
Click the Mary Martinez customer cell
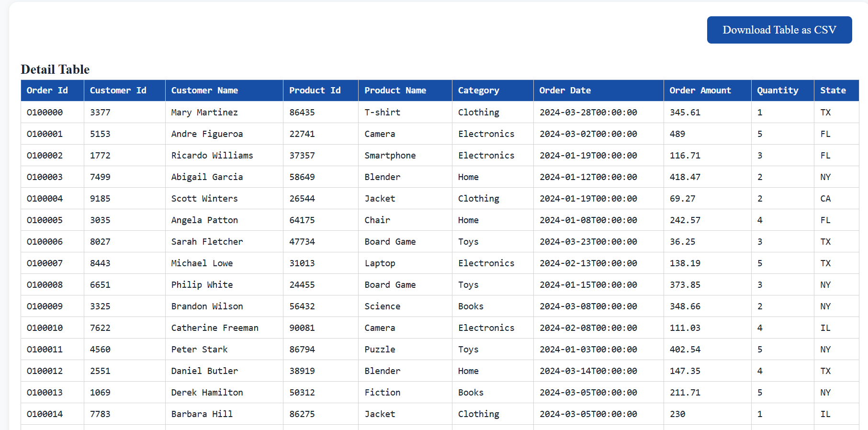(x=204, y=113)
